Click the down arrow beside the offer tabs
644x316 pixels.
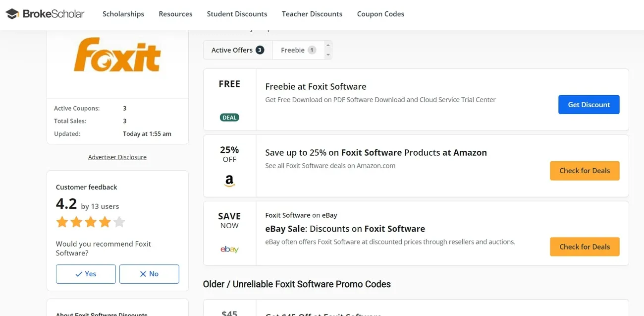[327, 54]
